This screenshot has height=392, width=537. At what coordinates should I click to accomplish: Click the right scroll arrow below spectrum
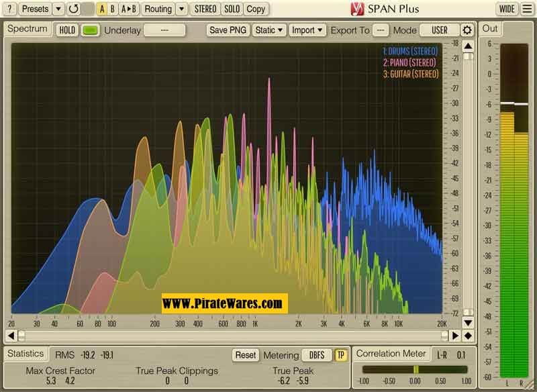pos(455,335)
